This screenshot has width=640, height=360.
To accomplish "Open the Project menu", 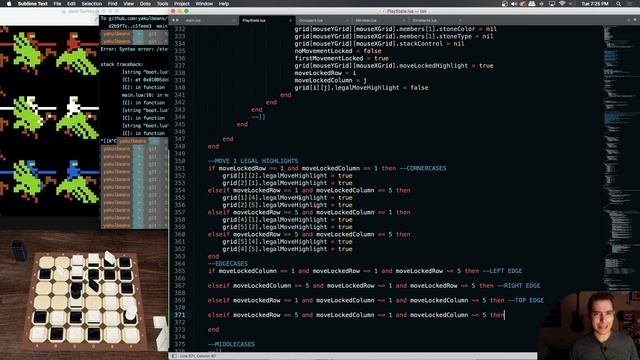I will pos(182,4).
